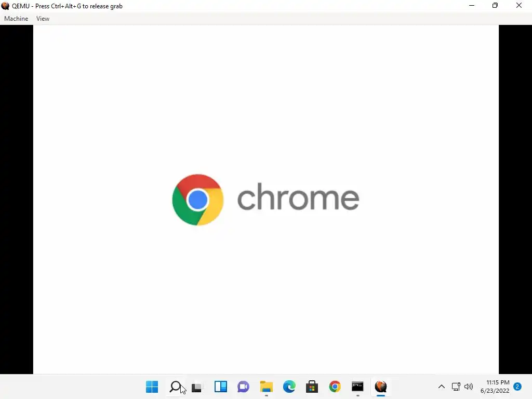Click the Chrome logo splash image
This screenshot has width=532, height=399.
(198, 200)
